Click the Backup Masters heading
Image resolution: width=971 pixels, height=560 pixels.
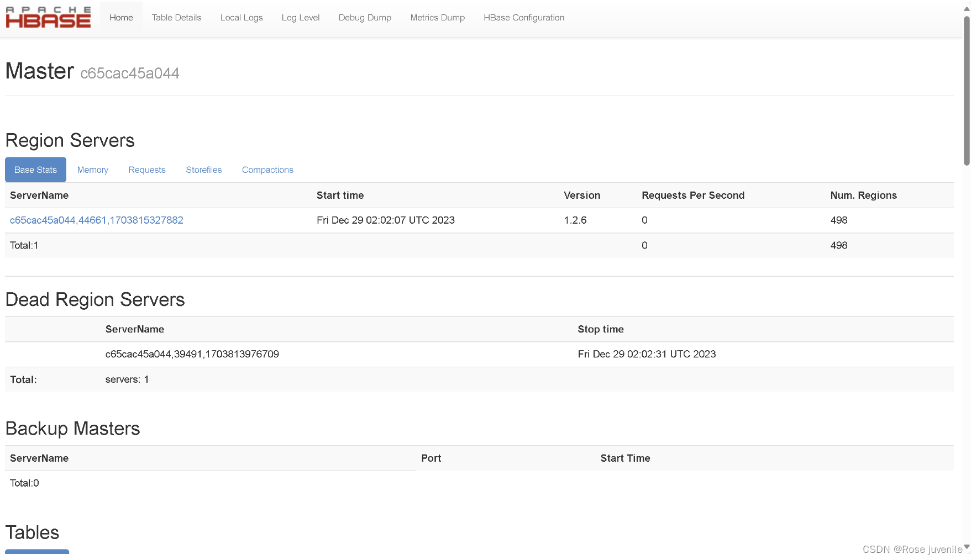tap(73, 429)
